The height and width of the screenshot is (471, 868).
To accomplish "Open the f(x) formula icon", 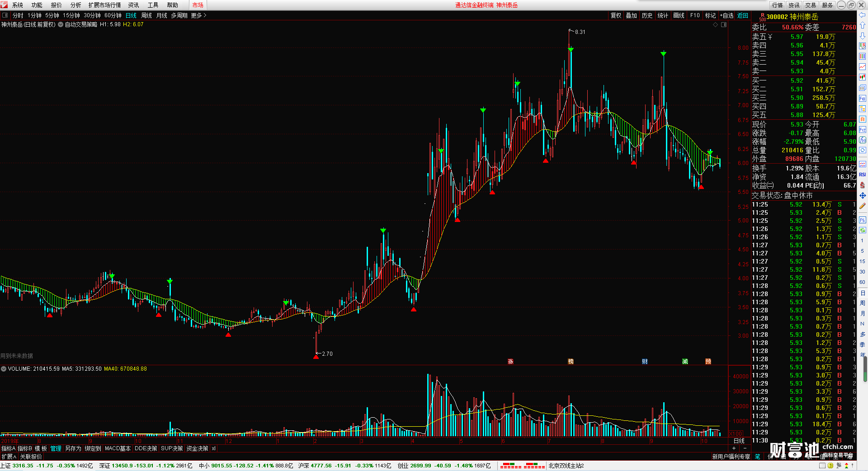I will click(x=863, y=140).
